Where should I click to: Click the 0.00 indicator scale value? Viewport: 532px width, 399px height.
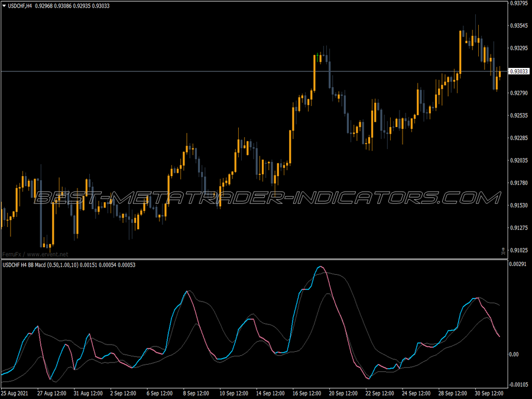click(514, 354)
